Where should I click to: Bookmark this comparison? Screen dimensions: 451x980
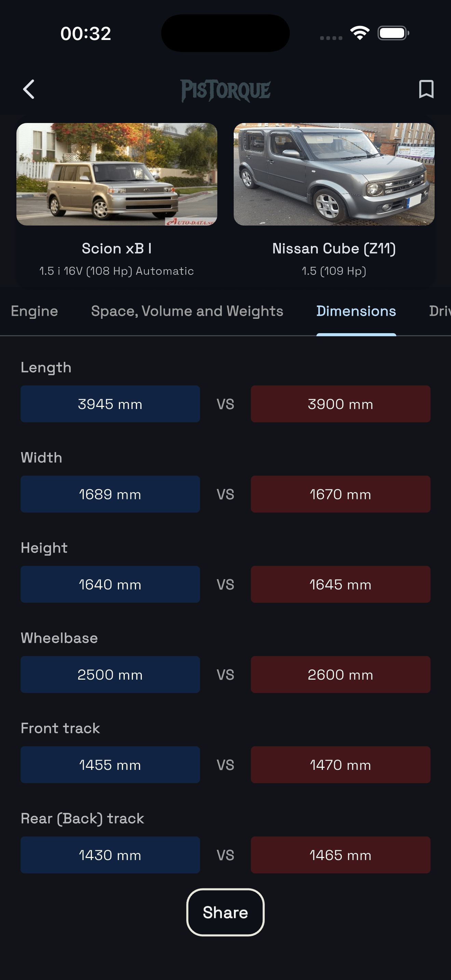point(426,90)
